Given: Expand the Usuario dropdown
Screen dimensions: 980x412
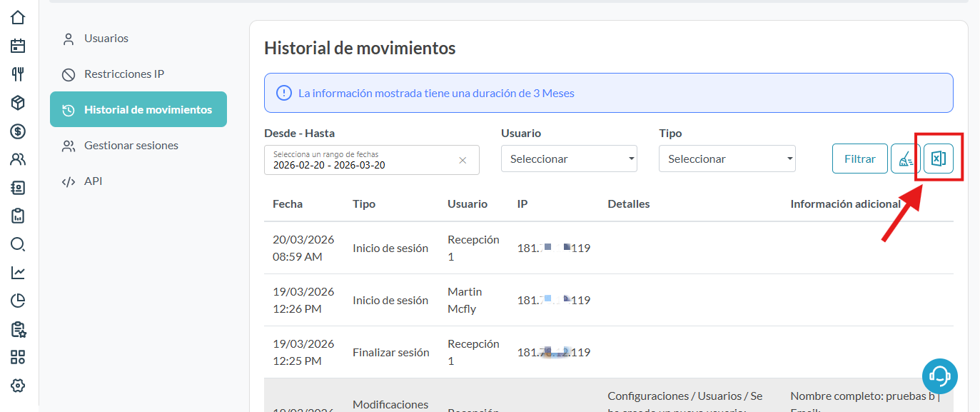Looking at the screenshot, I should pyautogui.click(x=569, y=159).
